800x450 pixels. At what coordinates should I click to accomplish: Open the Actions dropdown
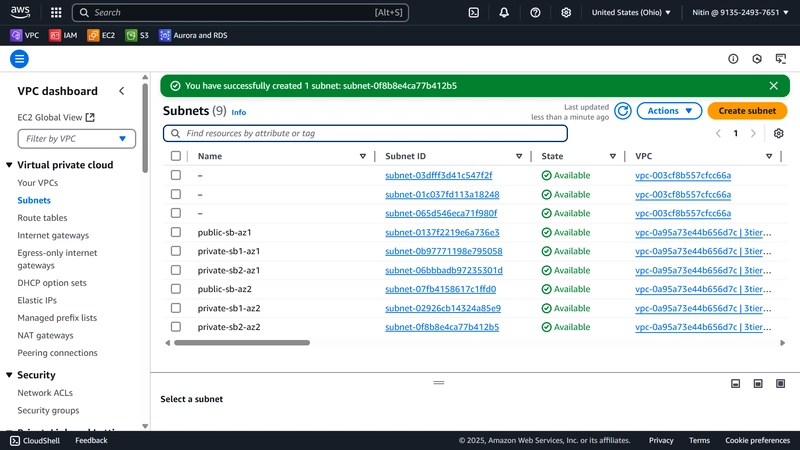pyautogui.click(x=669, y=111)
